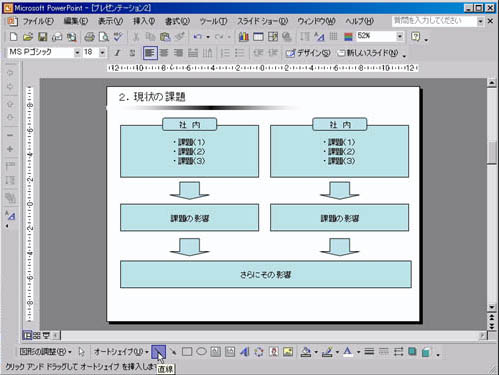499x375 pixels.
Task: Toggle italic formatting
Action: coord(117,53)
